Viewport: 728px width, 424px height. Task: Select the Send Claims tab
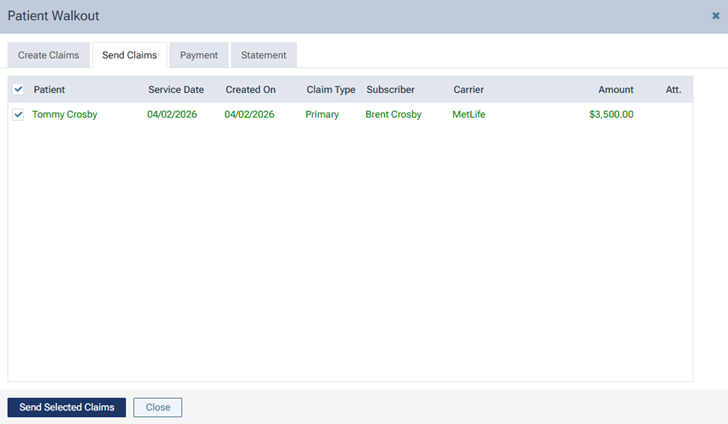(129, 55)
